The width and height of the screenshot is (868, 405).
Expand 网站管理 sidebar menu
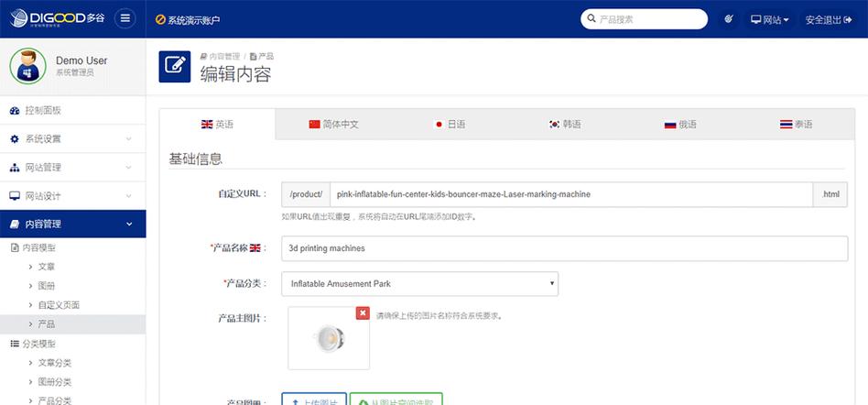click(x=73, y=168)
